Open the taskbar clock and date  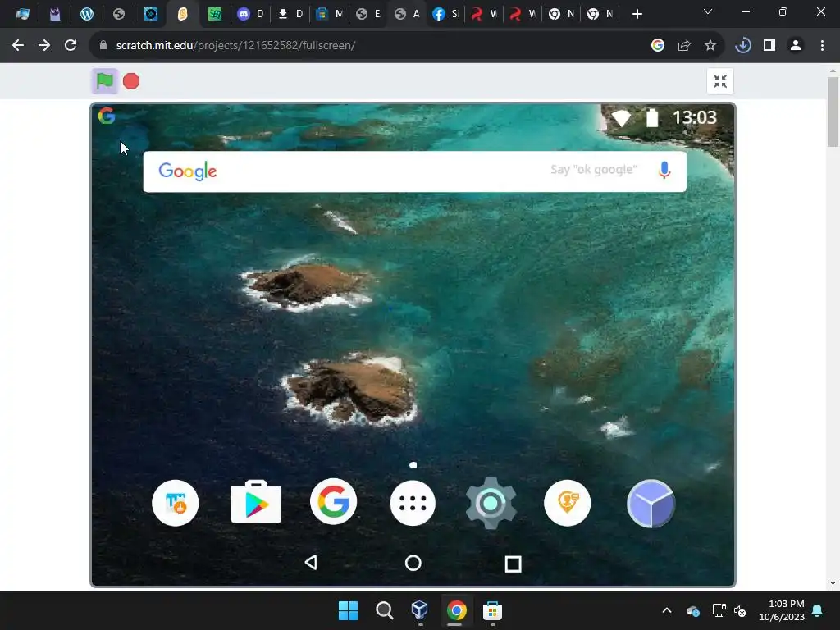tap(782, 610)
